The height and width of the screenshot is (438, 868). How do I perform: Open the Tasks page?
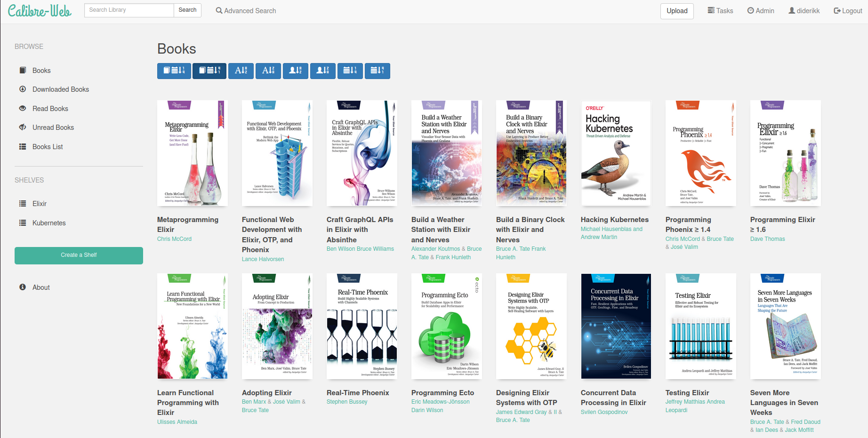point(720,11)
